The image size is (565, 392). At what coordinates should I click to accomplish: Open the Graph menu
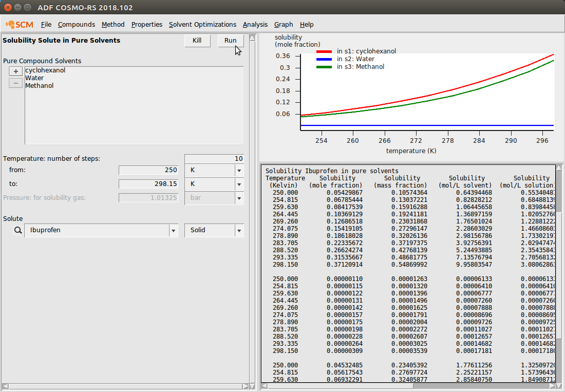point(284,25)
